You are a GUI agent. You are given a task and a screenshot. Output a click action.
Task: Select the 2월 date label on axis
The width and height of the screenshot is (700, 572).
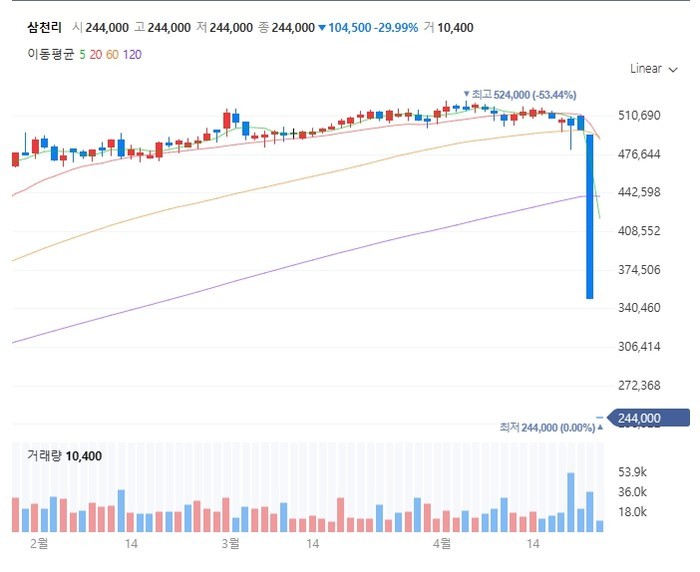(40, 544)
